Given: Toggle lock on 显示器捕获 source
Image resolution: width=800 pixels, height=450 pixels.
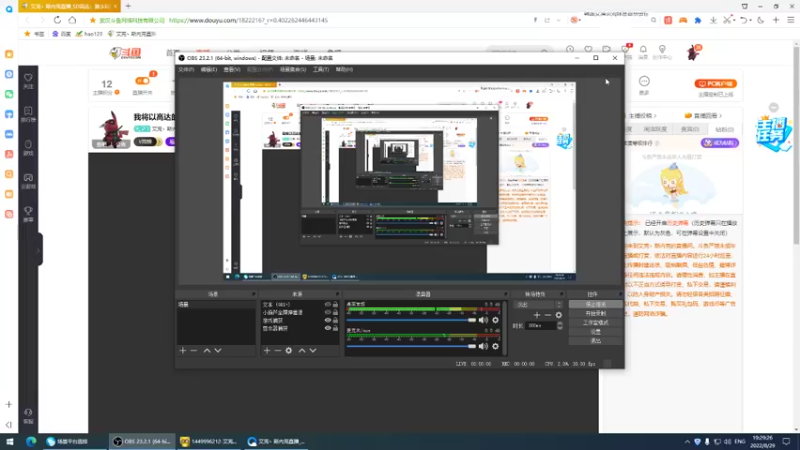Looking at the screenshot, I should 335,328.
